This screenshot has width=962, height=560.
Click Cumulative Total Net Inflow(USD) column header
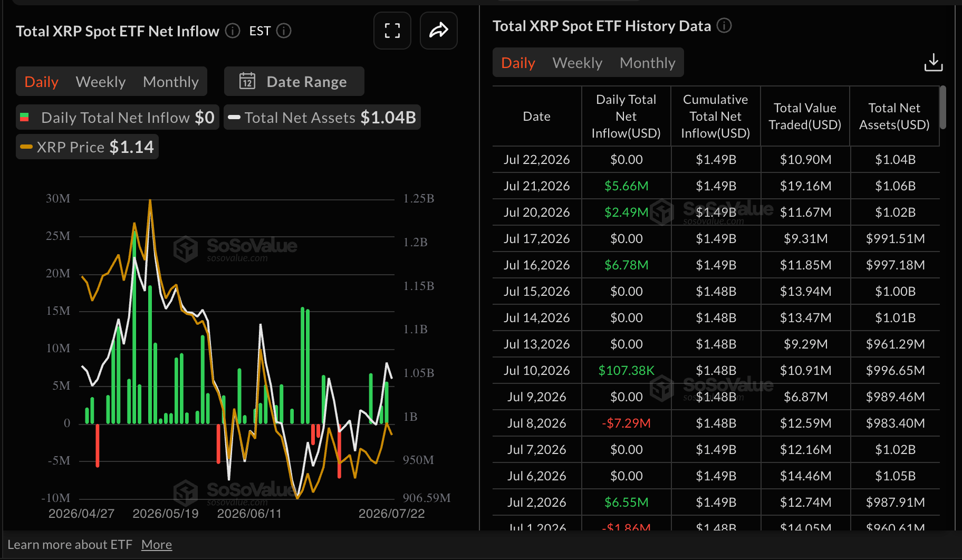point(716,116)
